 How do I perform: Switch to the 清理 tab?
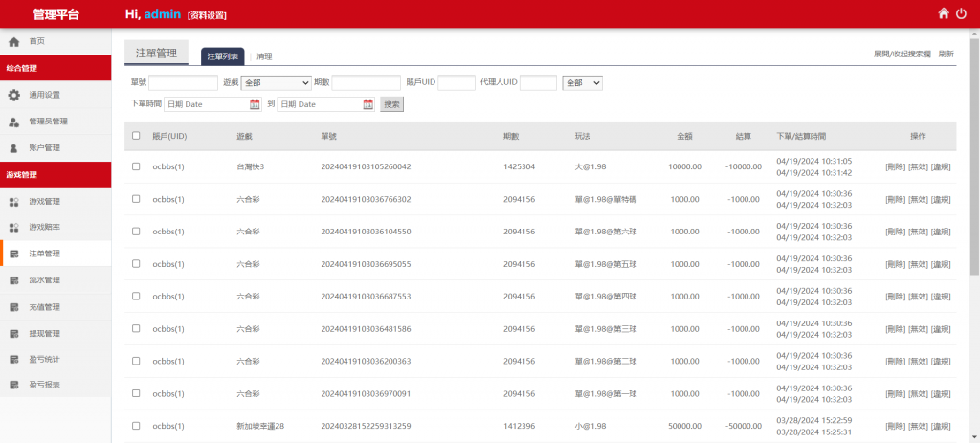[264, 56]
